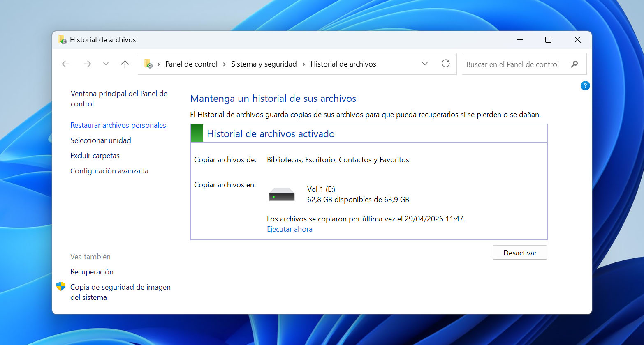Click the back navigation arrow

[x=65, y=64]
